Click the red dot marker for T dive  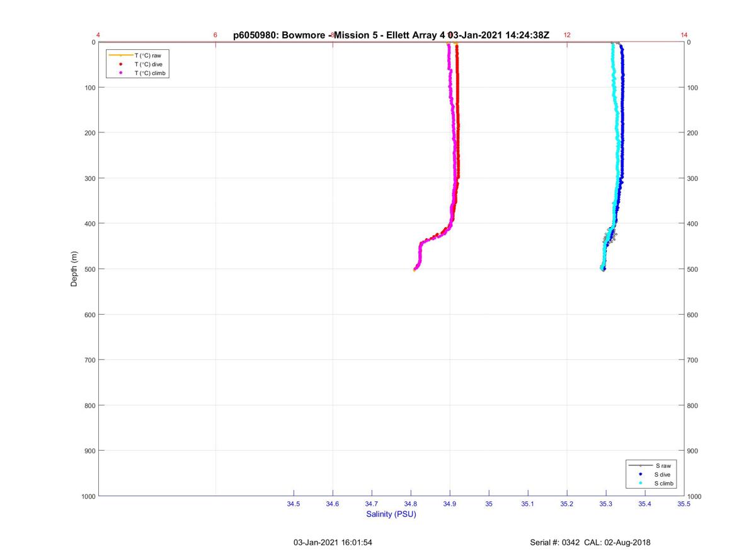point(120,64)
